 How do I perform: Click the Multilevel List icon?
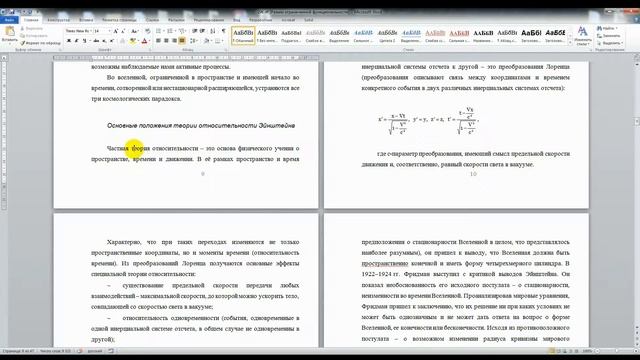(x=182, y=31)
